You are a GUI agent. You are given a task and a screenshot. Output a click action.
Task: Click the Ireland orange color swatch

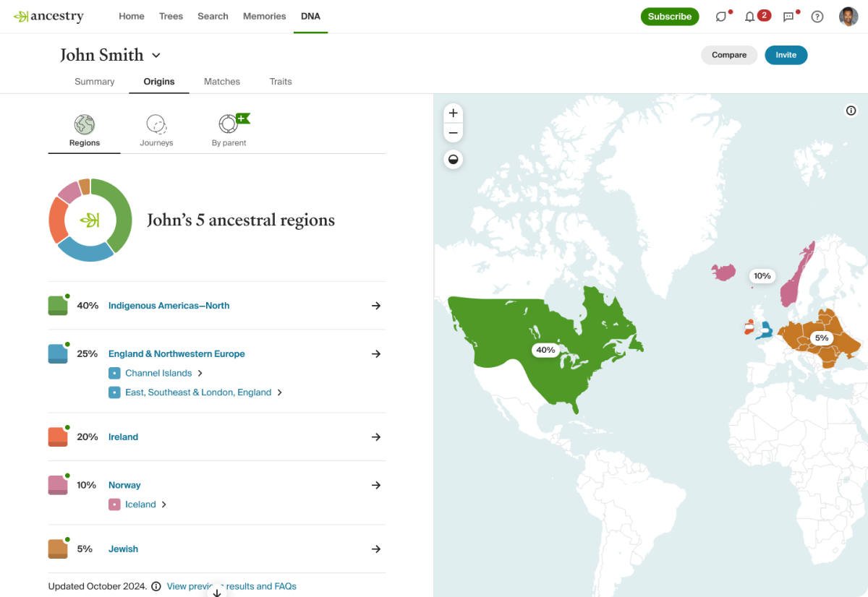tap(58, 437)
